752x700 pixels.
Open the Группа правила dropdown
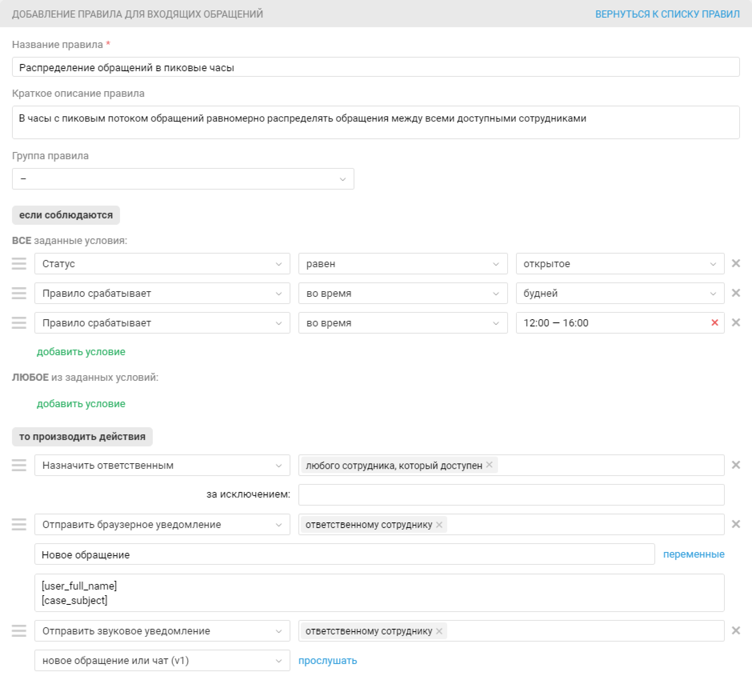point(183,179)
